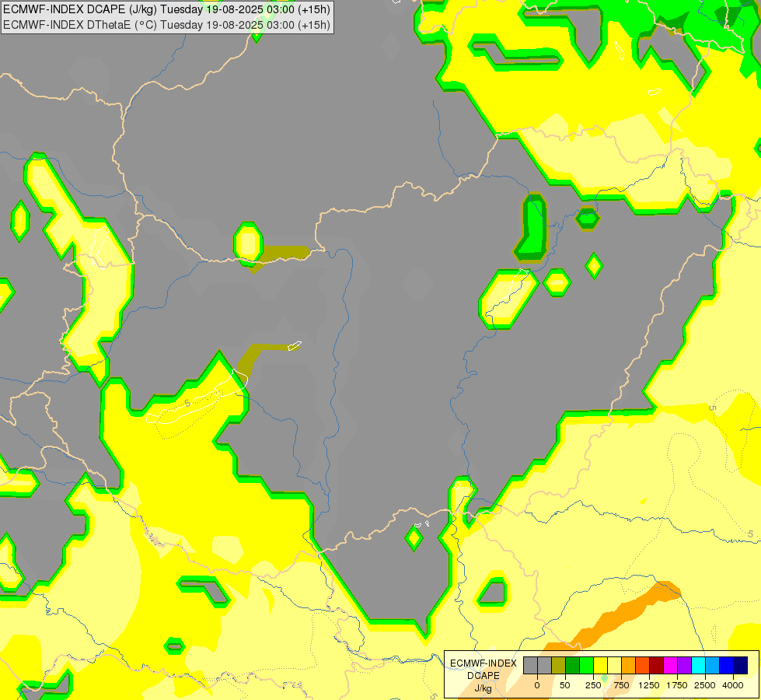Click the legend value label 50
This screenshot has width=761, height=700.
565,685
